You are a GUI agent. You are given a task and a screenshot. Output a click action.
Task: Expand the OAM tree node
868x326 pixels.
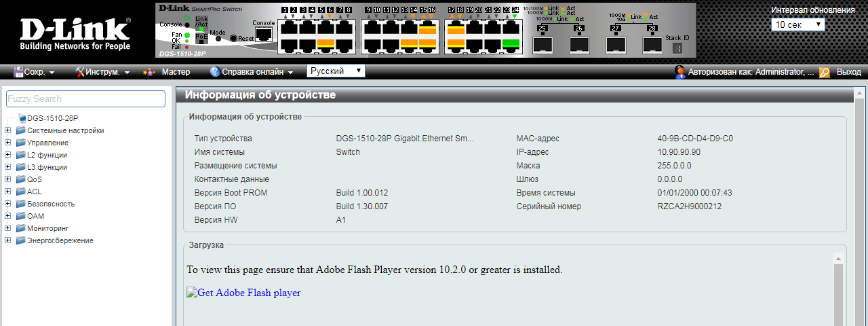click(x=7, y=216)
